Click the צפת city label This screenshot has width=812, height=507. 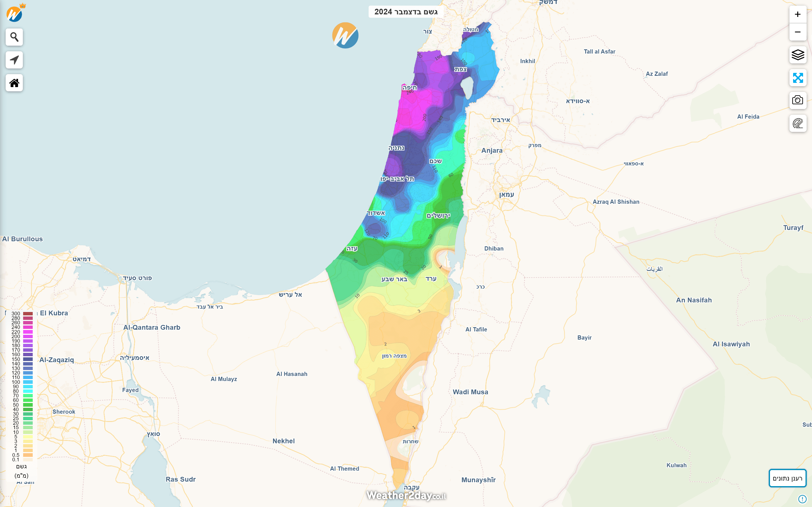460,69
